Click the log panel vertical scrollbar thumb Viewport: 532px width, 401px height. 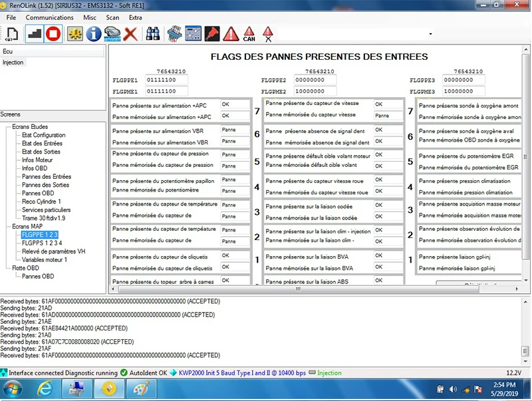pyautogui.click(x=525, y=350)
